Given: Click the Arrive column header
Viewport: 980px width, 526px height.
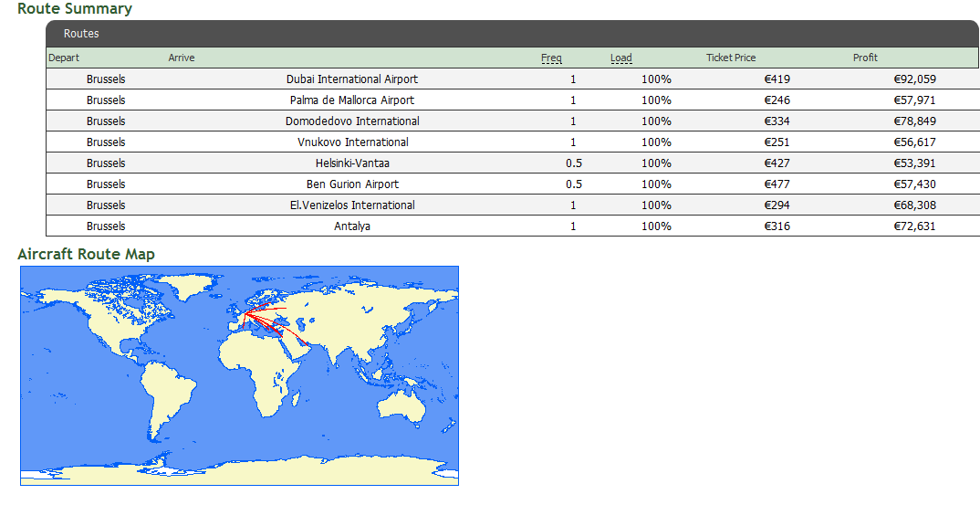Looking at the screenshot, I should point(182,58).
